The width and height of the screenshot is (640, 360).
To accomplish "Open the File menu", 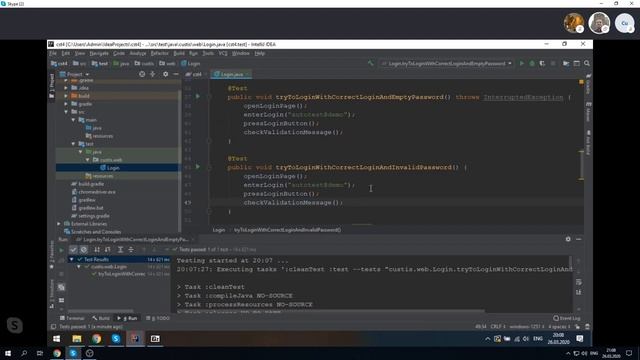I will [x=53, y=53].
